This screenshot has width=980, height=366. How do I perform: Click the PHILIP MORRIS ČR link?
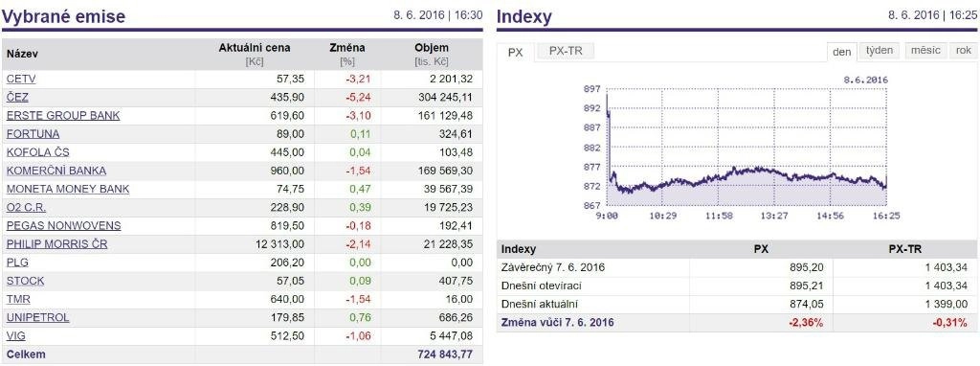(x=56, y=244)
